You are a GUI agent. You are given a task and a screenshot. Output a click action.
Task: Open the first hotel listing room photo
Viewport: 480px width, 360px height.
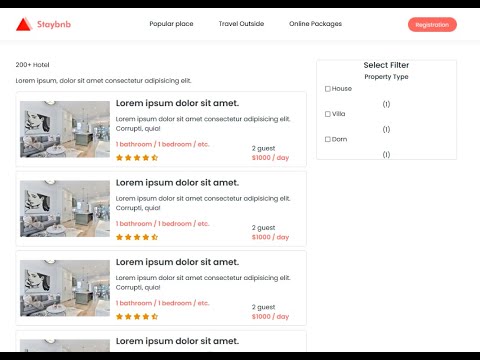click(65, 129)
